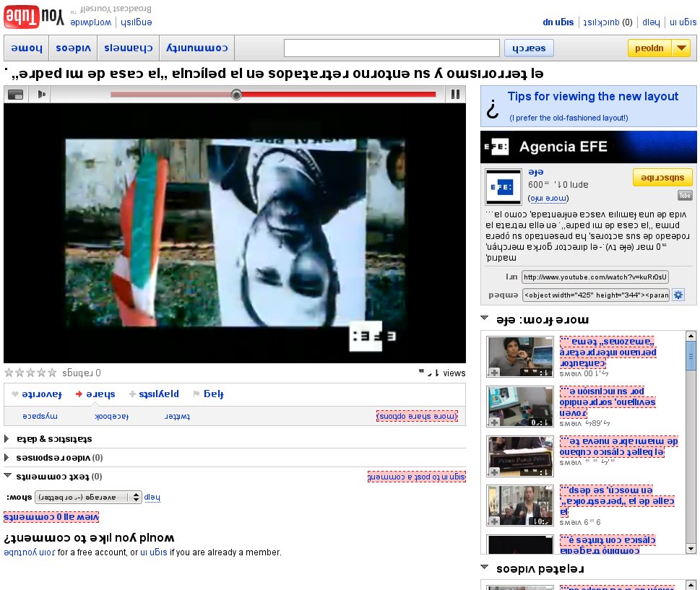The width and height of the screenshot is (700, 590).
Task: Open the EFE channel avatar
Action: [x=503, y=187]
